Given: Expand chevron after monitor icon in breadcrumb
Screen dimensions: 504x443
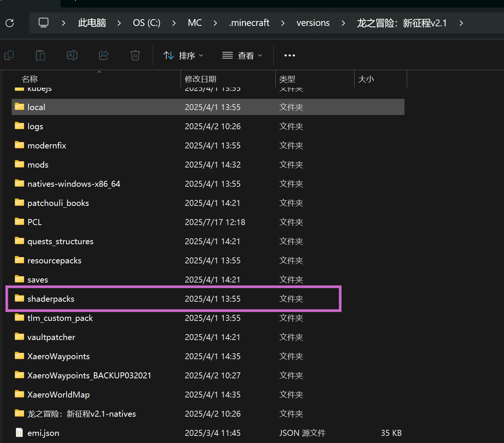Looking at the screenshot, I should [x=63, y=23].
